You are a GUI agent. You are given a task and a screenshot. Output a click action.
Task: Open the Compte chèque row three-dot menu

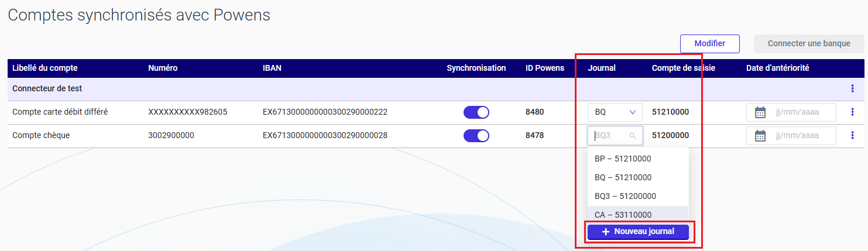[x=852, y=136]
